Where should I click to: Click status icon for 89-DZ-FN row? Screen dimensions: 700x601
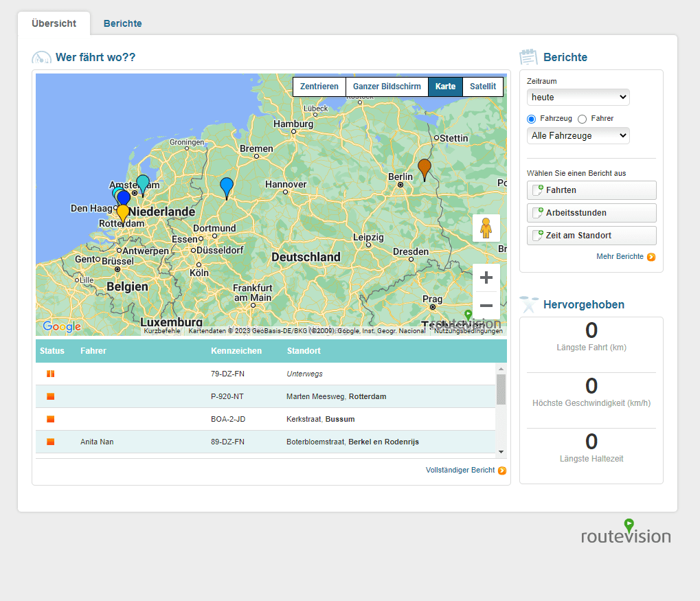[x=50, y=442]
